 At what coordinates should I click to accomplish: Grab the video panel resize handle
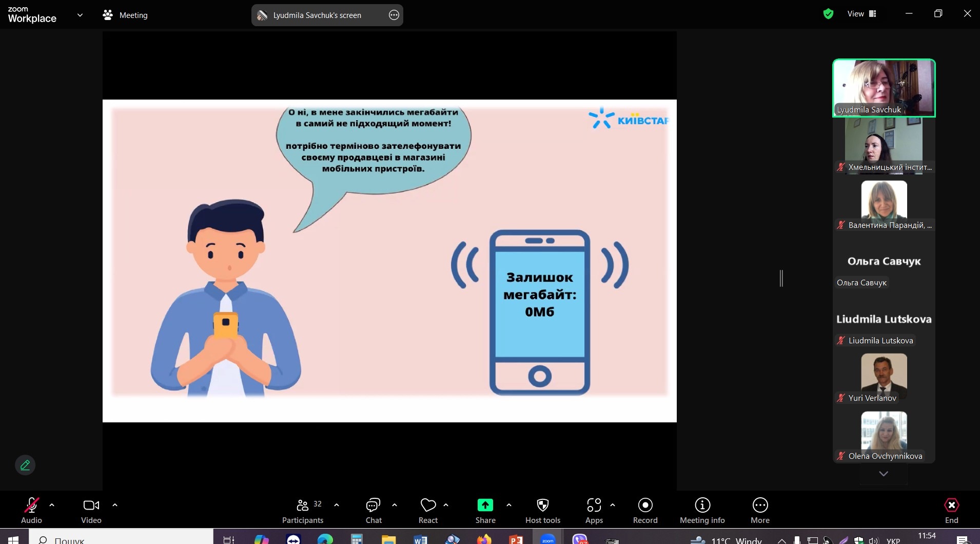click(x=781, y=278)
